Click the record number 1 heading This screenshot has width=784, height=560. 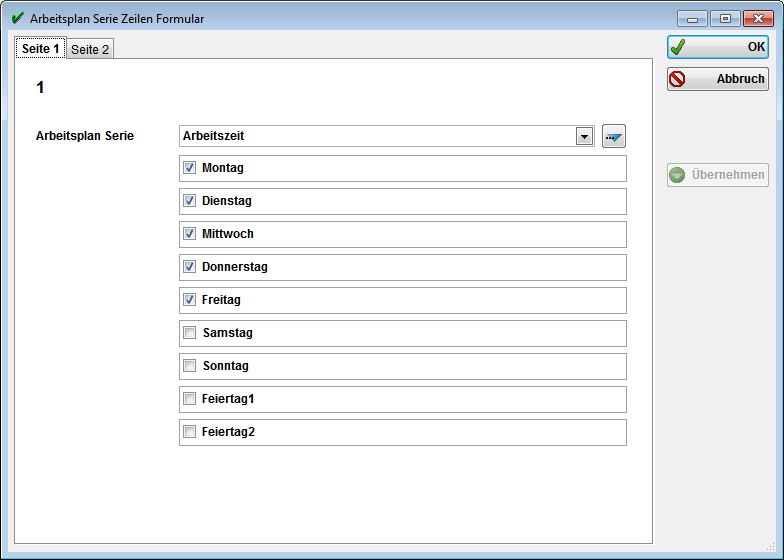point(40,88)
